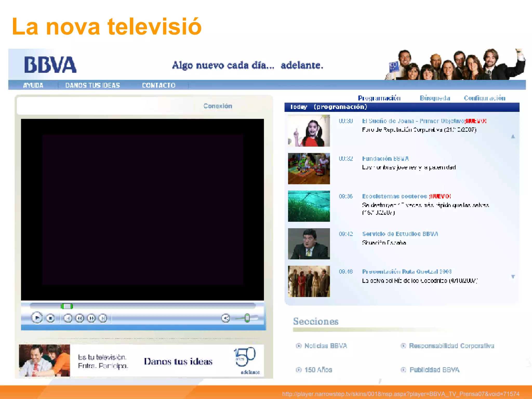The height and width of the screenshot is (399, 532).
Task: Click the programme list up arrow
Action: tap(513, 136)
